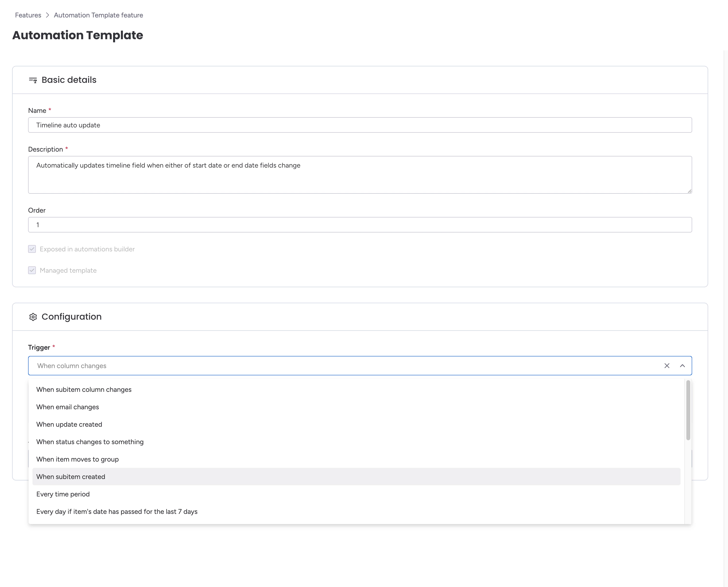Toggle Managed template checkbox
728x587 pixels.
click(x=32, y=270)
